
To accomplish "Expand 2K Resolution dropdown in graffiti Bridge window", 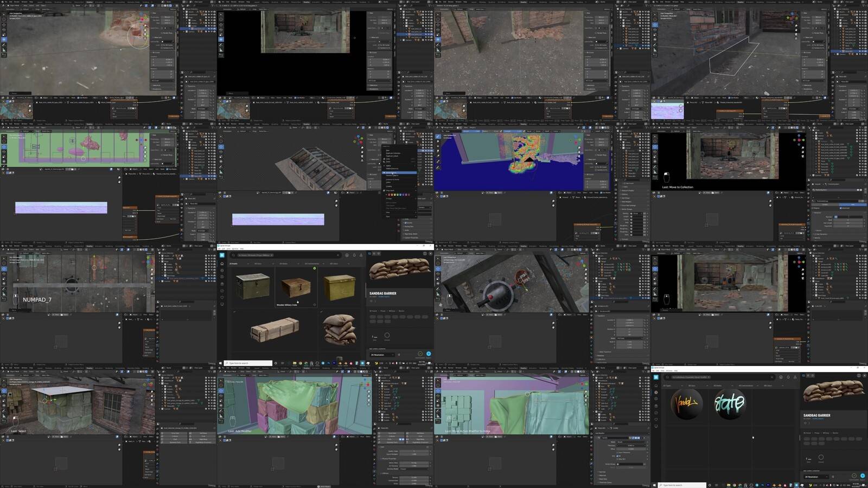I will 815,477.
